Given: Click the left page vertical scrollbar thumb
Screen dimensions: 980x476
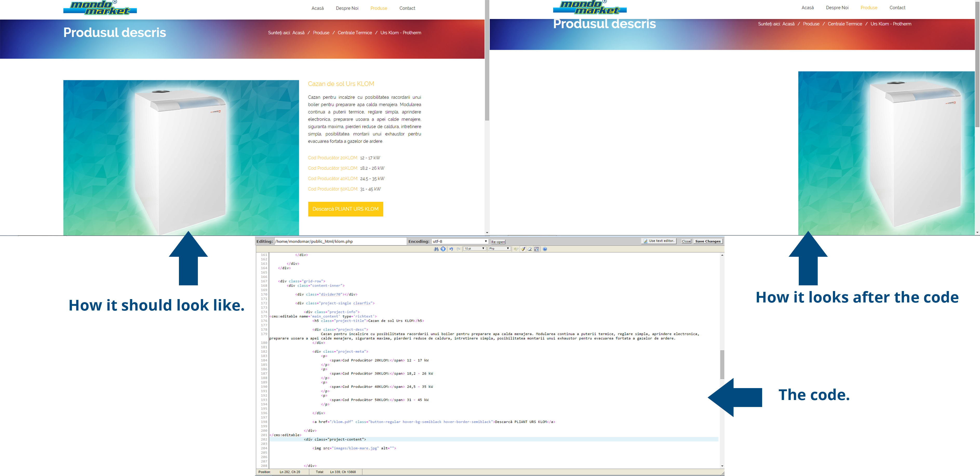Looking at the screenshot, I should [487, 61].
